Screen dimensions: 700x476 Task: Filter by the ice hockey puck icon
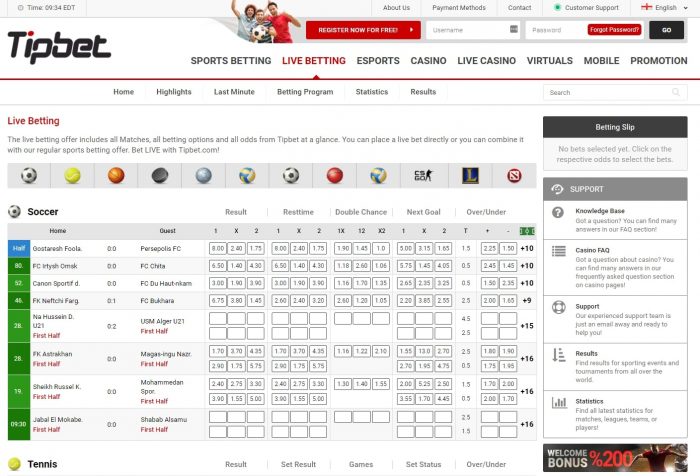click(x=160, y=175)
